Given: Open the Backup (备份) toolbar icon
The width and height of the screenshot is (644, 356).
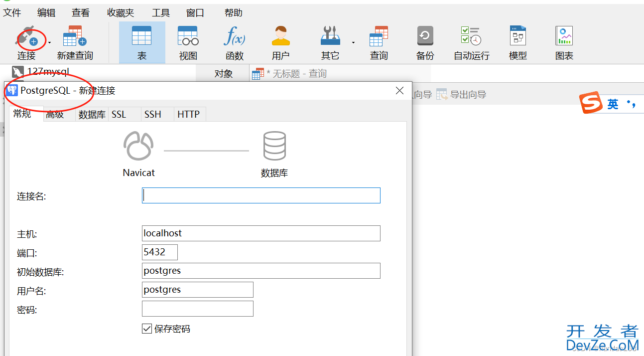Looking at the screenshot, I should (425, 36).
